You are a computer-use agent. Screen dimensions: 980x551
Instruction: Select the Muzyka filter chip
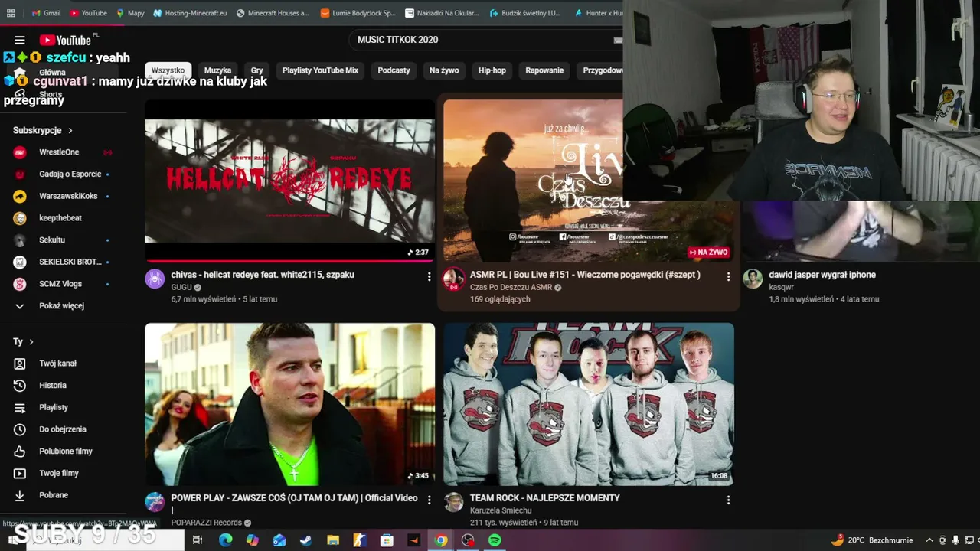coord(217,70)
